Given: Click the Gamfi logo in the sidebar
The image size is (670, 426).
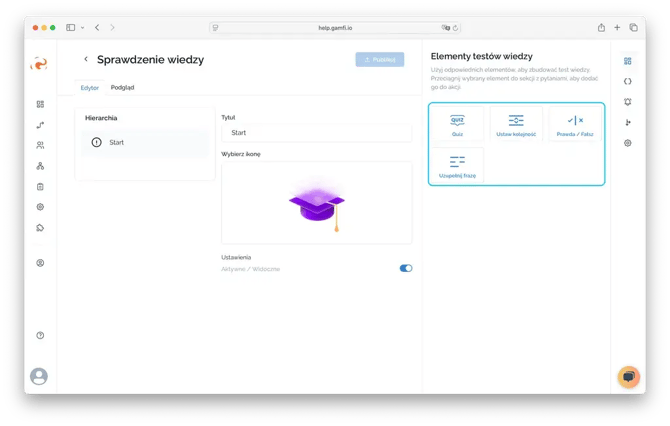Looking at the screenshot, I should pos(39,64).
